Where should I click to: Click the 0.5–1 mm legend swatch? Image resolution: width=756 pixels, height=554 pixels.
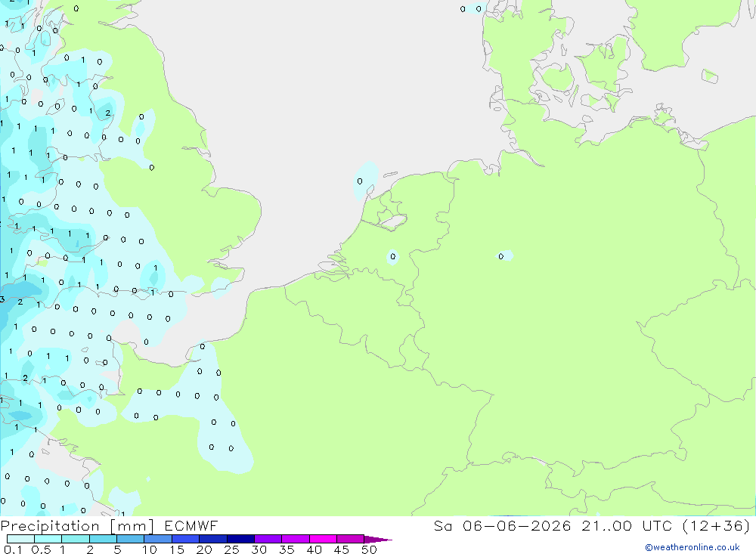pyautogui.click(x=48, y=539)
